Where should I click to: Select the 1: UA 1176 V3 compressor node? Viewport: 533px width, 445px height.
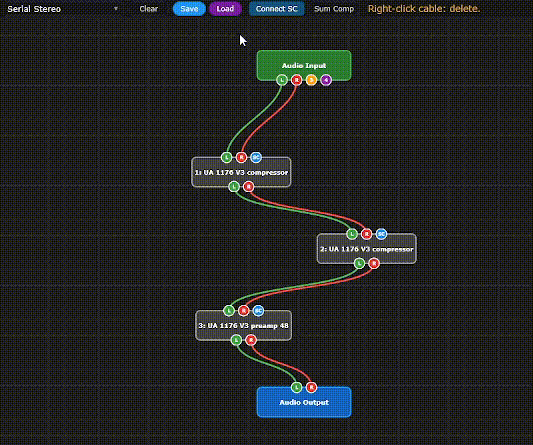(x=241, y=172)
